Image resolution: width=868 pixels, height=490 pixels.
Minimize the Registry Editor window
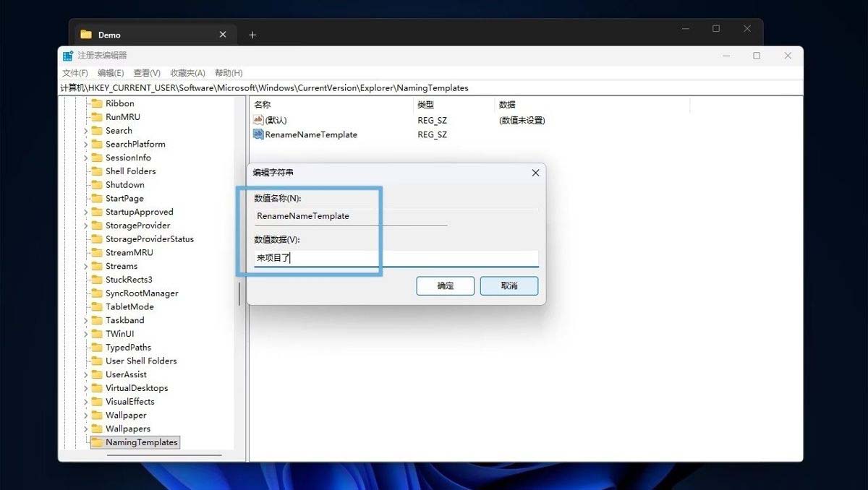(726, 56)
